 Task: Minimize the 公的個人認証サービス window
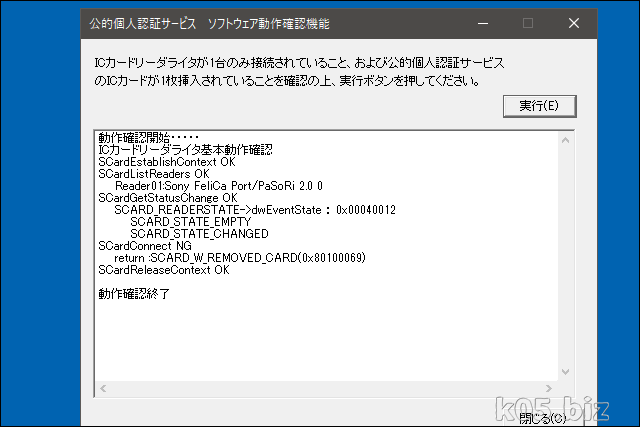pos(483,23)
